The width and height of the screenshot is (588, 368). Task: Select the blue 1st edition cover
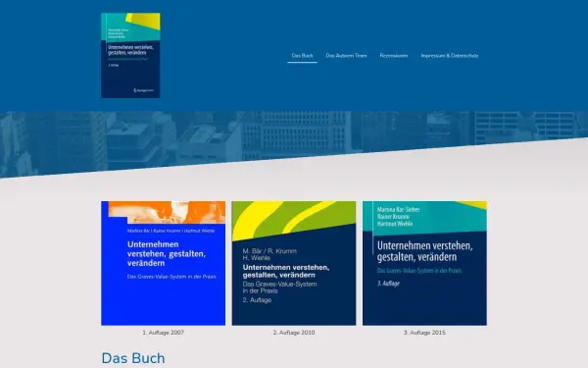163,263
